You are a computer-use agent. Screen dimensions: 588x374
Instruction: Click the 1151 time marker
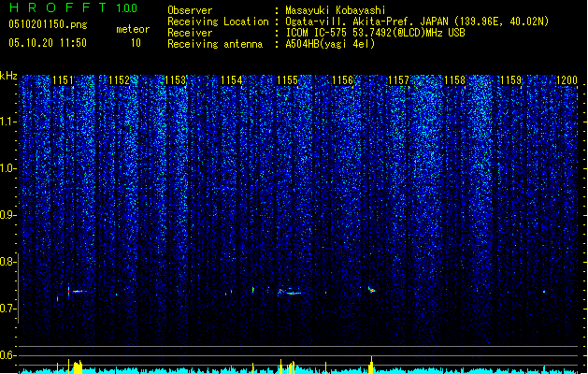click(x=63, y=80)
